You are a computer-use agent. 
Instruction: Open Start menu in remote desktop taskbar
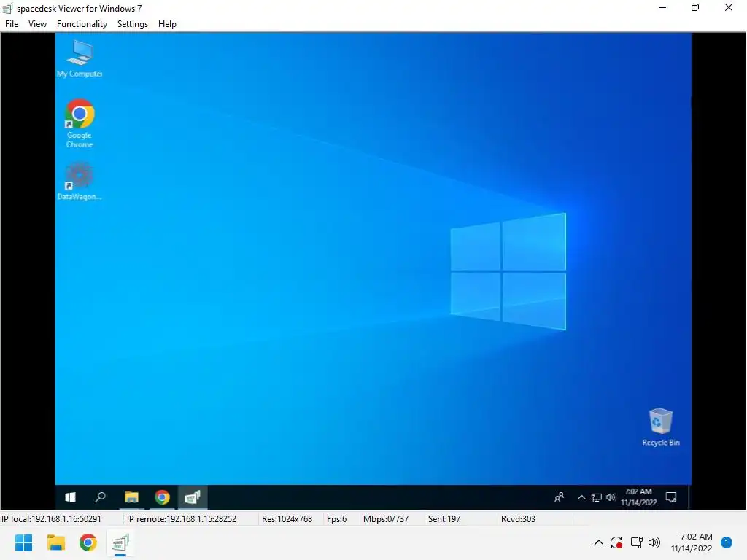70,497
